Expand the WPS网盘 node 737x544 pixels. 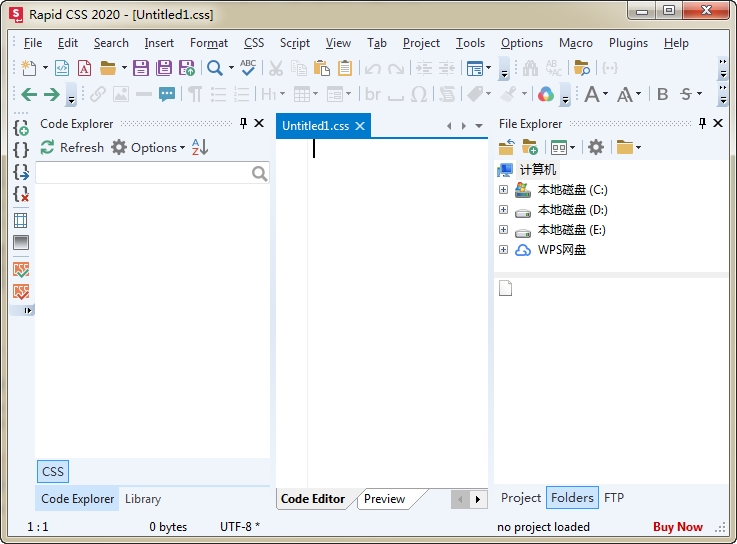pyautogui.click(x=503, y=250)
